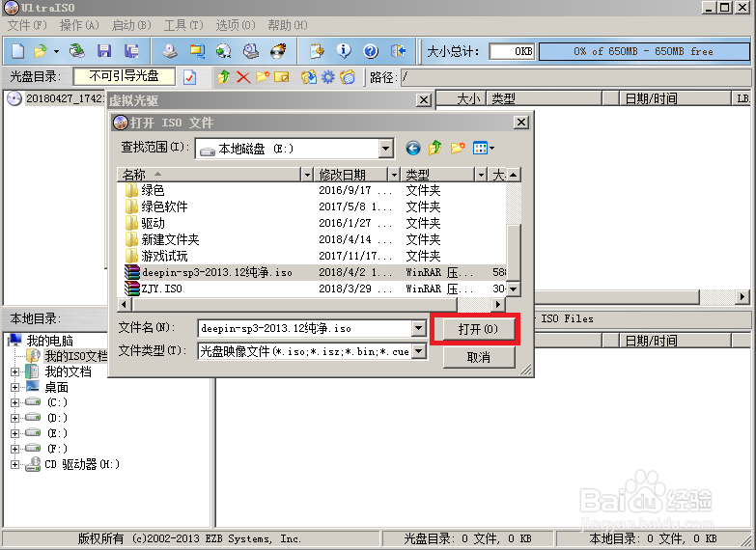Open the 文件(F) menu
756x550 pixels.
(x=27, y=25)
